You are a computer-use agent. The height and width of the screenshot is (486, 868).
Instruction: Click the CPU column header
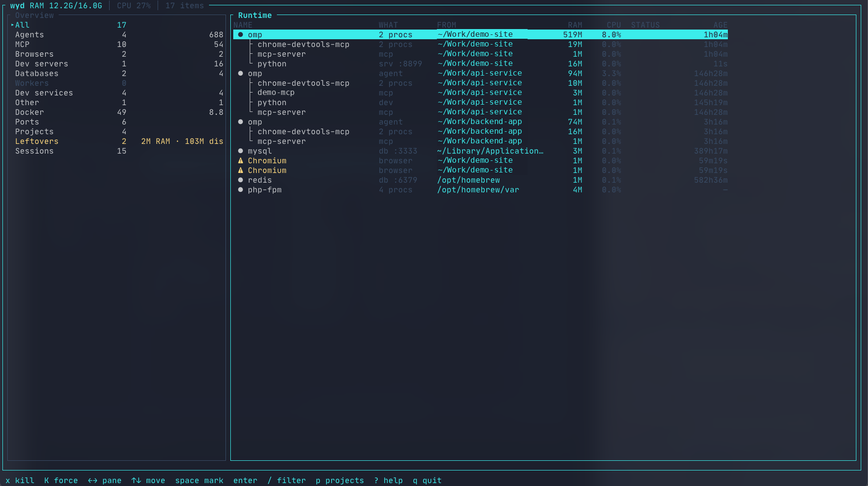pyautogui.click(x=614, y=25)
